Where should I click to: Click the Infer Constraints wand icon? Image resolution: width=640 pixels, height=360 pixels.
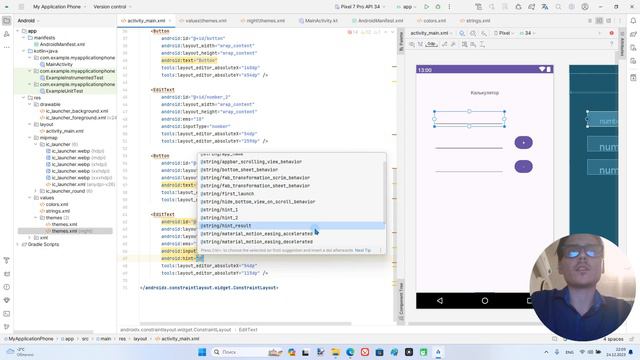click(453, 44)
